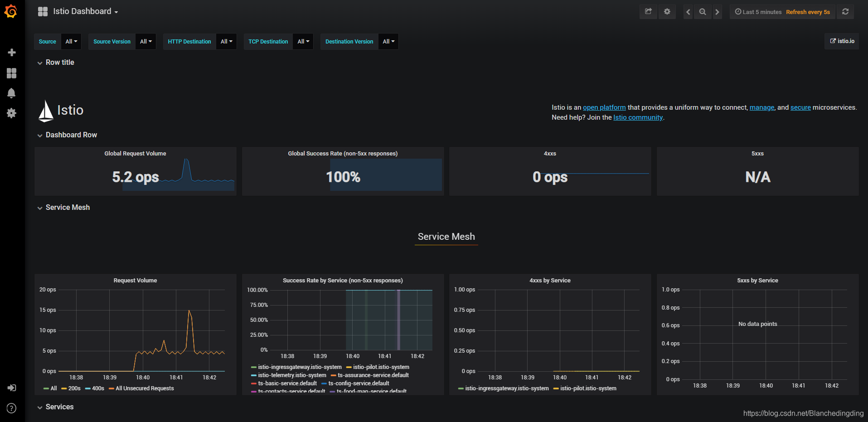Click the 0 ops 4xxs value

tap(550, 177)
